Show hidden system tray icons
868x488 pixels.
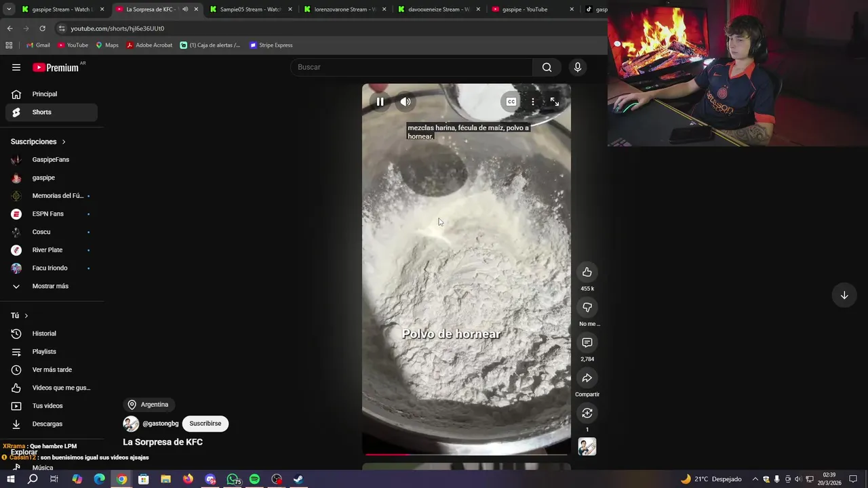tap(755, 479)
